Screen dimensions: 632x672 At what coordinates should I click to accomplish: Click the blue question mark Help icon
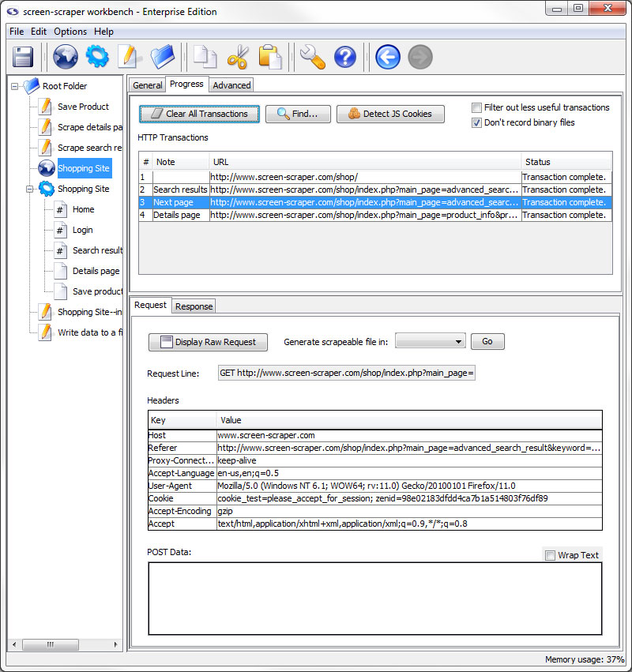coord(345,57)
